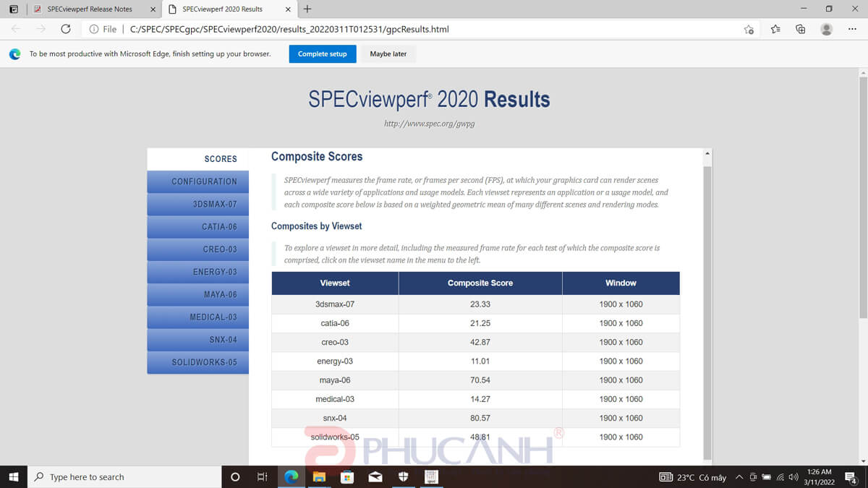Click the Composite Scores heading
Viewport: 868px width, 488px height.
click(x=317, y=156)
